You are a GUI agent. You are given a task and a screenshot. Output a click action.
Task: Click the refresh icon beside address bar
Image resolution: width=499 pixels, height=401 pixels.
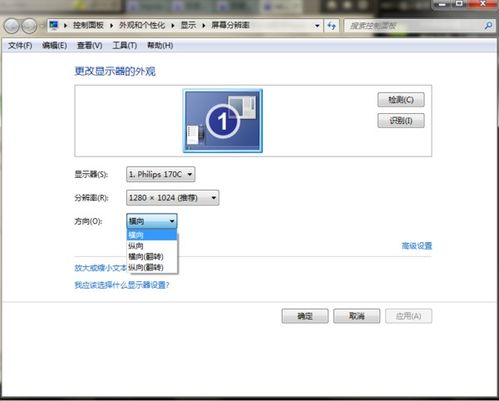click(332, 25)
